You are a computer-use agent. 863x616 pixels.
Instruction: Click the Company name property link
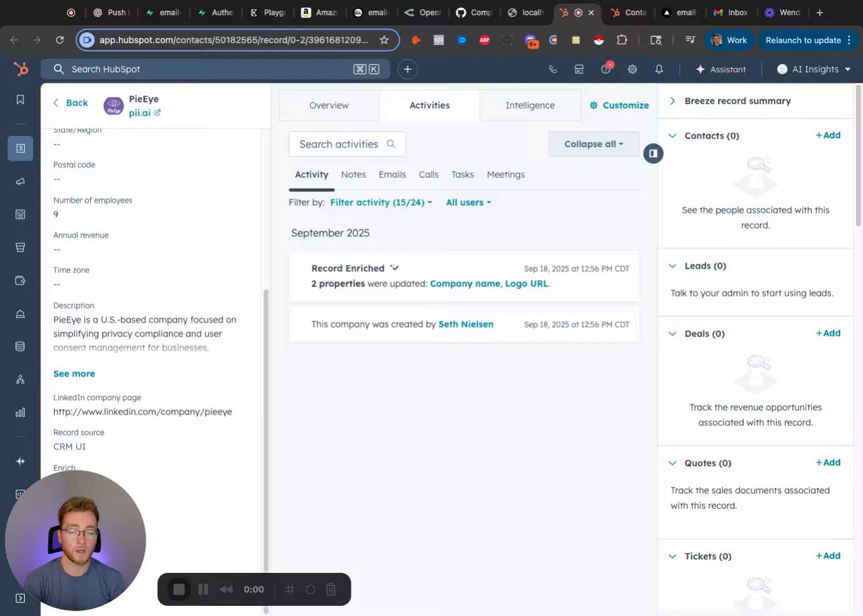pyautogui.click(x=465, y=284)
